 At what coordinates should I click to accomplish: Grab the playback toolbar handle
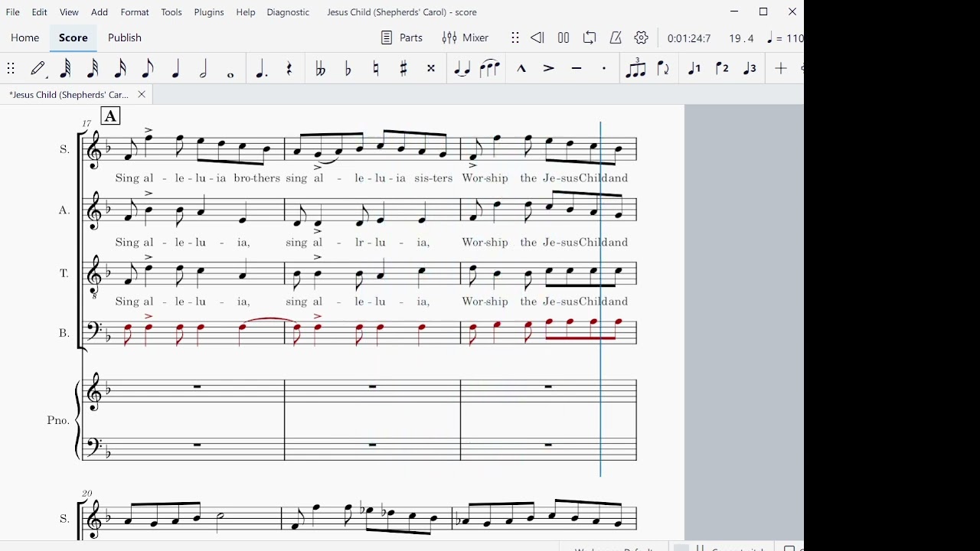point(515,37)
